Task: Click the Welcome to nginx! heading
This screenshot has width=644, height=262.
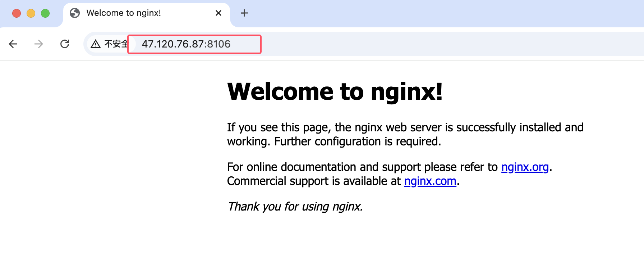Action: (335, 91)
